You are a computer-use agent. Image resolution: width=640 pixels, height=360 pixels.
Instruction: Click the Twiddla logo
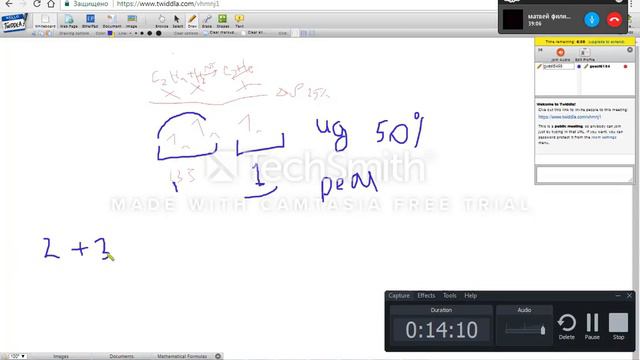click(15, 22)
